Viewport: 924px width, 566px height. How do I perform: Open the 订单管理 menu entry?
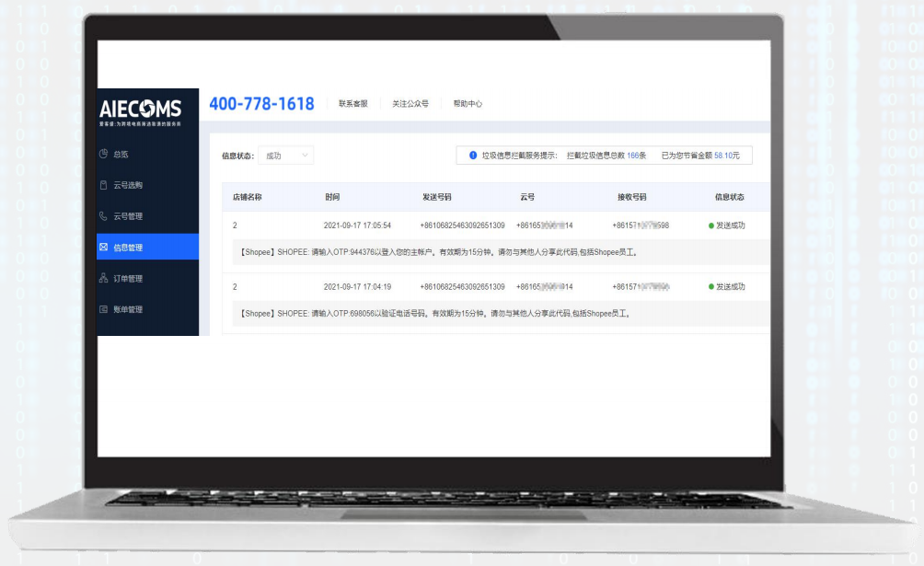point(132,277)
